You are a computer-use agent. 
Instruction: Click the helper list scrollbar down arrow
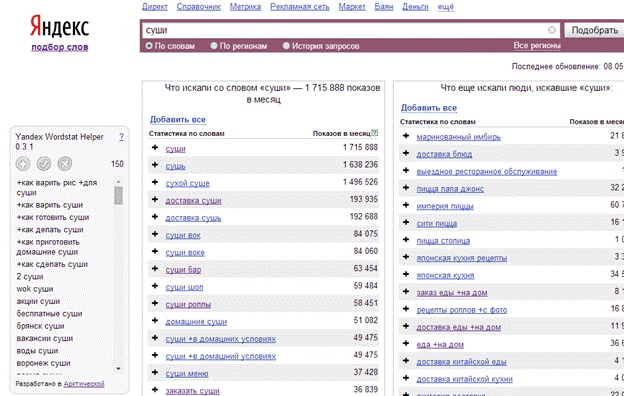118,369
